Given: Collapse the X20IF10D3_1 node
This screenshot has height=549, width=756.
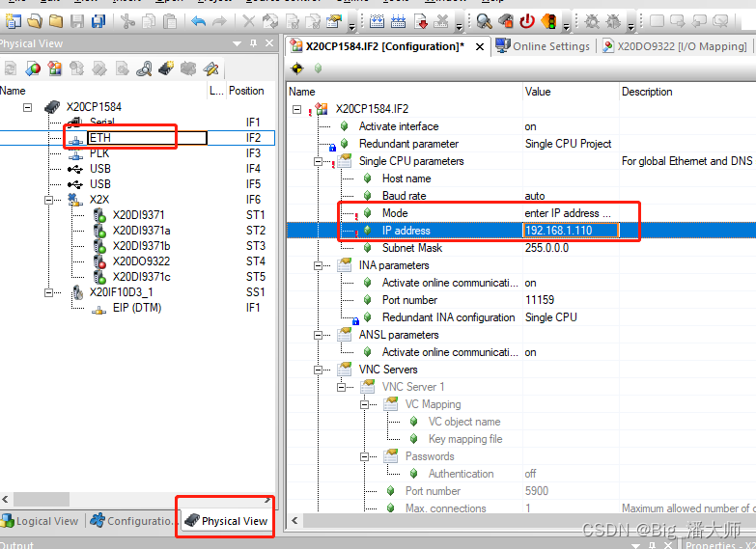Looking at the screenshot, I should point(48,292).
